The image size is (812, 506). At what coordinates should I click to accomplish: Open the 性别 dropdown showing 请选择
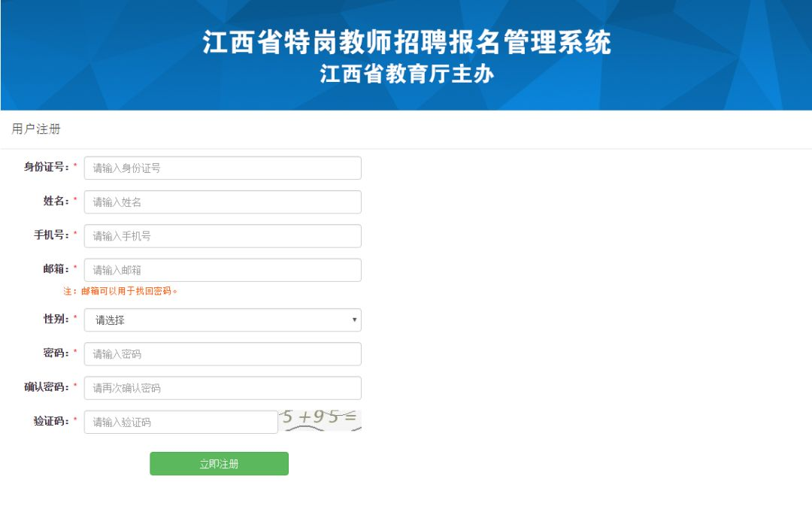click(x=222, y=320)
